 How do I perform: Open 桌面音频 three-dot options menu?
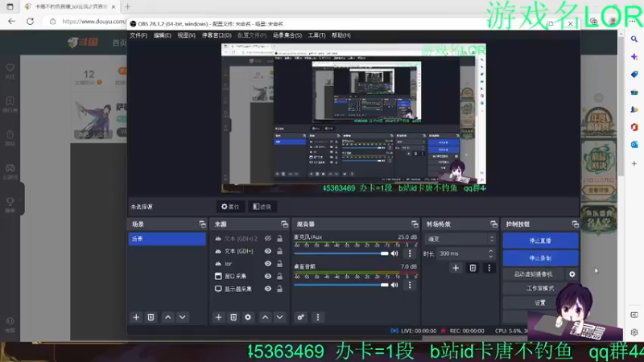tap(410, 285)
